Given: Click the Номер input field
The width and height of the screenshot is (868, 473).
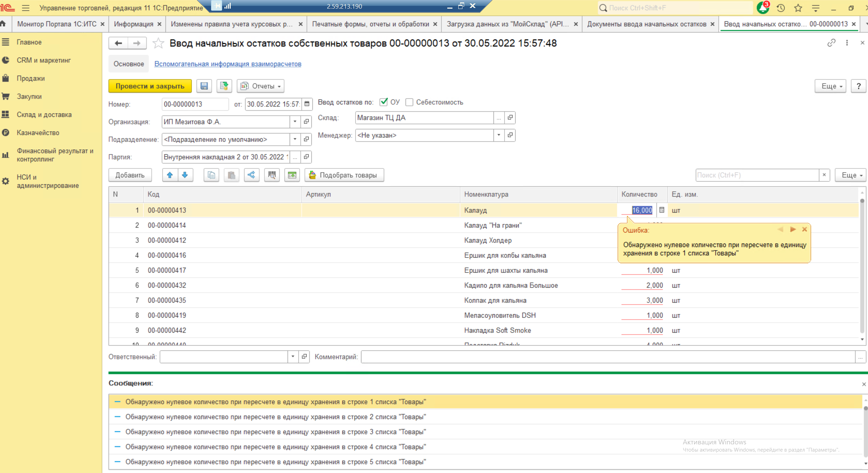Looking at the screenshot, I should click(x=195, y=104).
